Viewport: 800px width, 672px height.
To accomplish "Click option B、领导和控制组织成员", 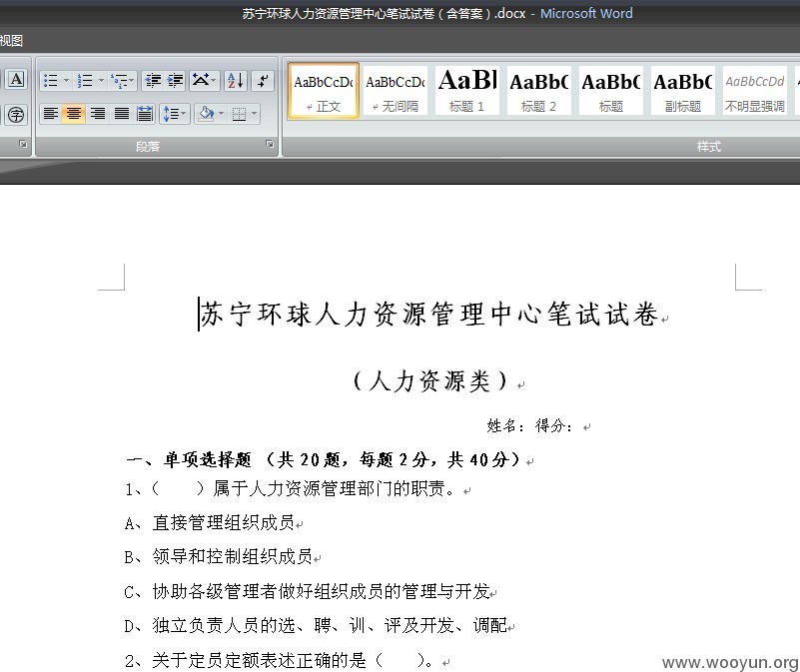I will point(218,557).
